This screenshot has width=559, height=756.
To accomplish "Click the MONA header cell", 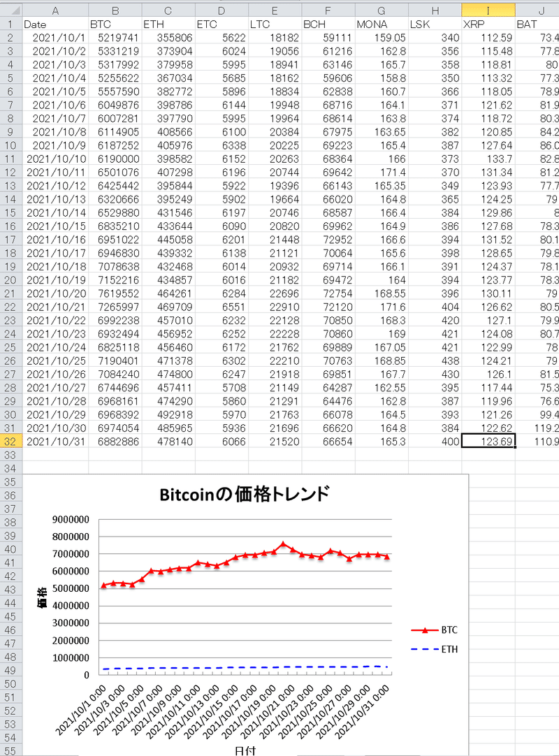I will tap(382, 24).
